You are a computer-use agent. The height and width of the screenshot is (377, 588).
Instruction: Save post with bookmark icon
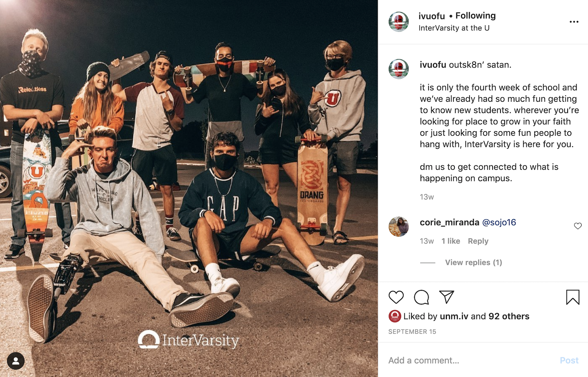(x=573, y=297)
